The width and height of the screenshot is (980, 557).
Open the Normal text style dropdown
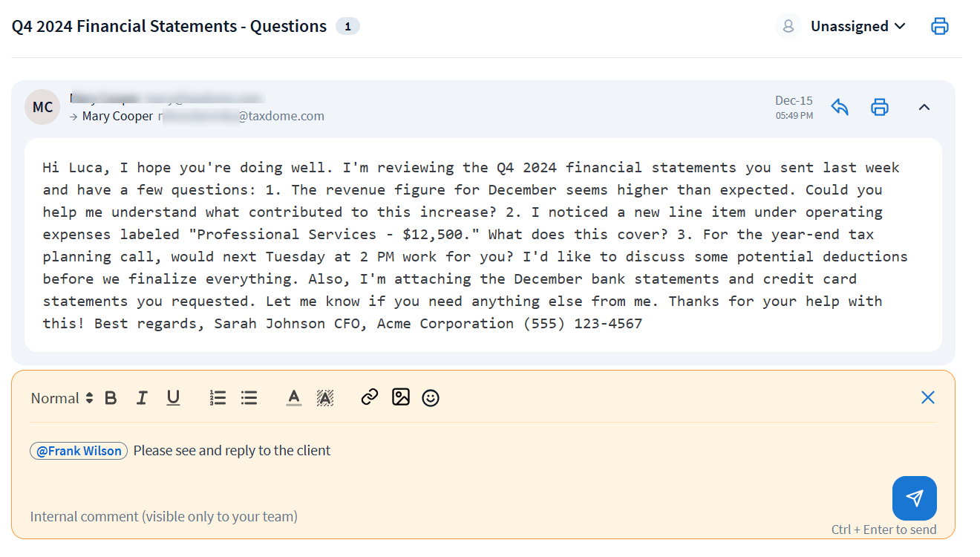tap(62, 398)
